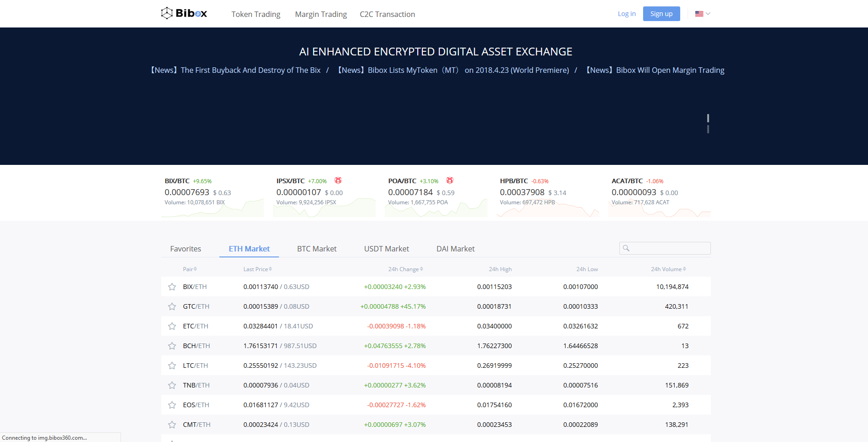Click the BIX/ETH pair name
The image size is (868, 442).
pyautogui.click(x=195, y=287)
